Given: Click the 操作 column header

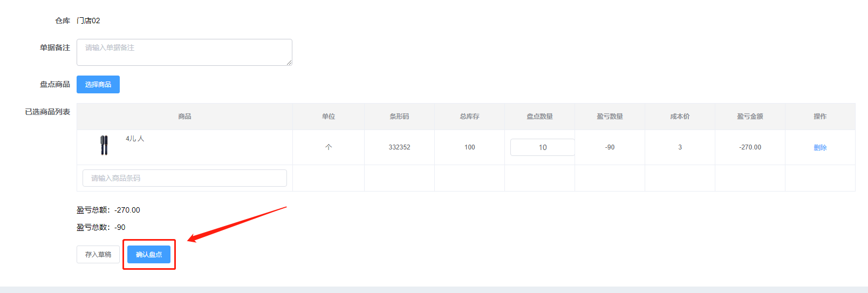Looking at the screenshot, I should click(x=820, y=117).
